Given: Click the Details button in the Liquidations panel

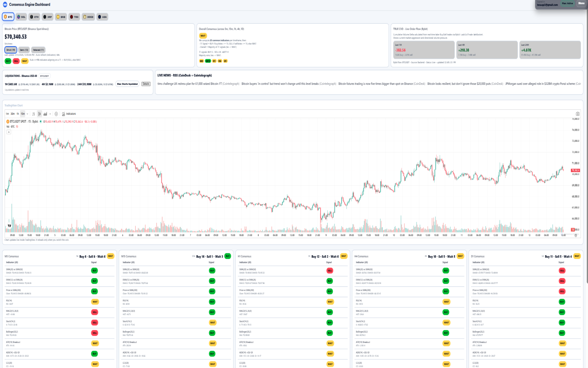Looking at the screenshot, I should 146,84.
